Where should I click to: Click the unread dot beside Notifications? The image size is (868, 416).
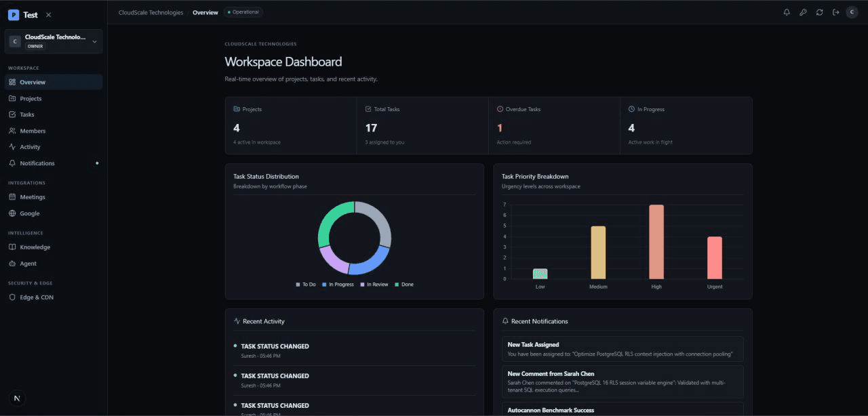97,163
